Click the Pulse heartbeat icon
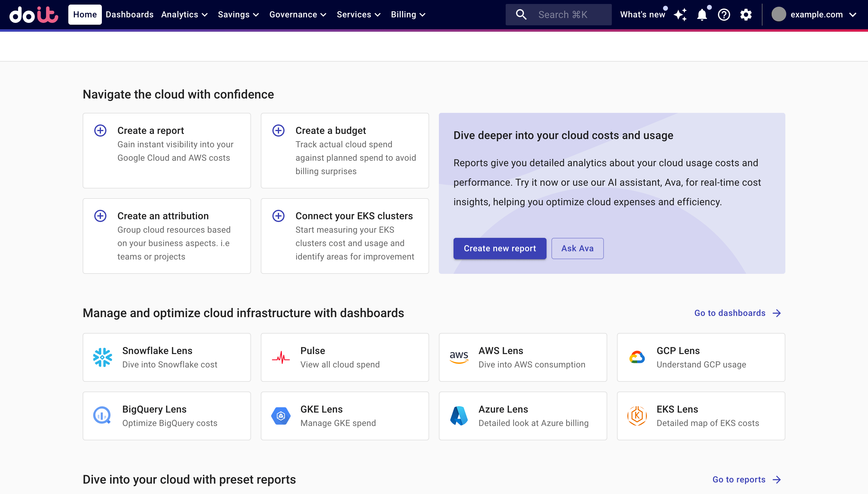 [x=281, y=357]
